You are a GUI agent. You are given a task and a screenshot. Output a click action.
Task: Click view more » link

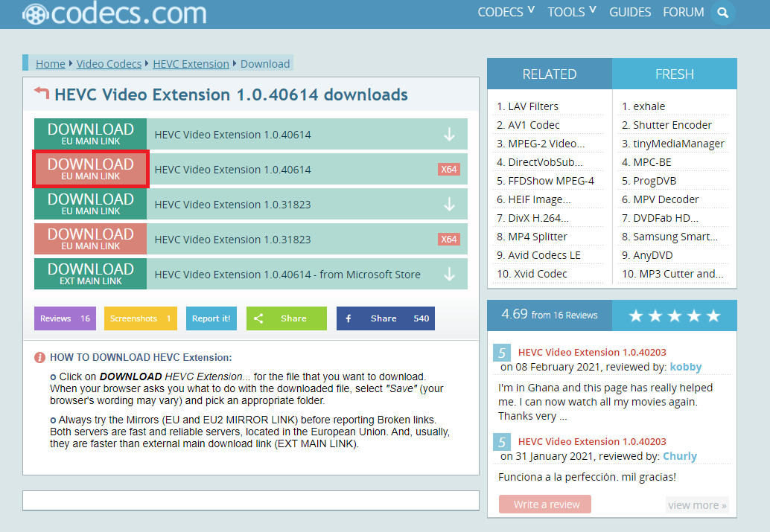697,505
